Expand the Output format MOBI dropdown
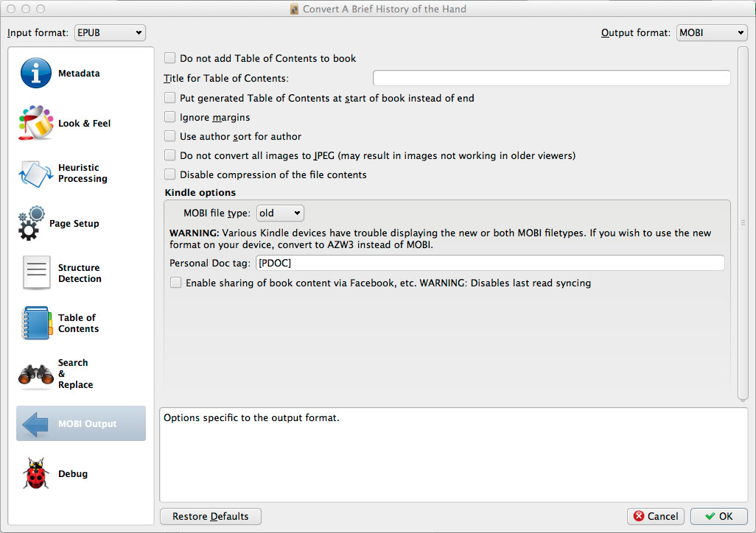Viewport: 756px width, 533px height. pyautogui.click(x=711, y=33)
